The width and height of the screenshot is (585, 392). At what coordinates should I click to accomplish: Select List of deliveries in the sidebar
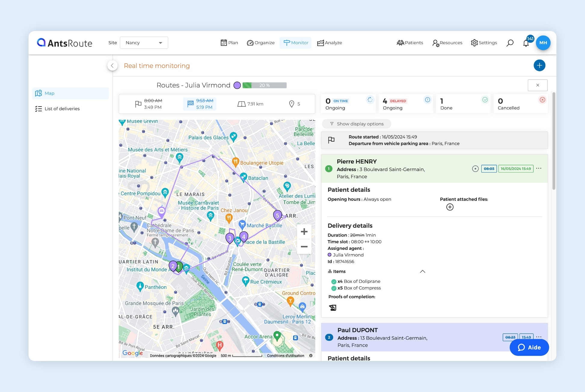pos(62,109)
